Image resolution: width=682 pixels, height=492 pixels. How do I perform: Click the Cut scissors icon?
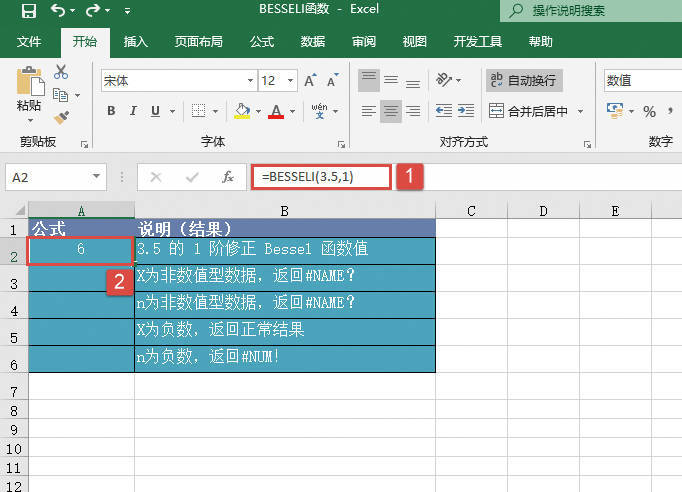tap(61, 72)
